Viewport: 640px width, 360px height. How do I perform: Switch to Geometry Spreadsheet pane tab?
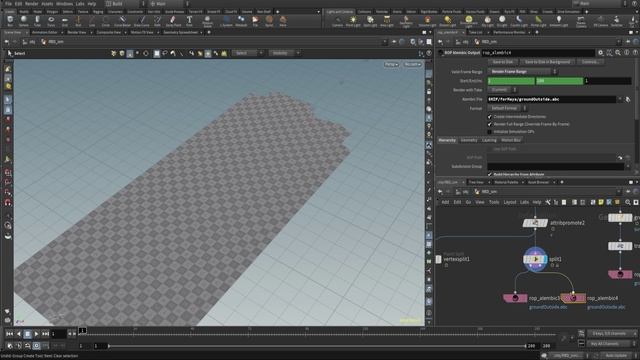(x=180, y=32)
